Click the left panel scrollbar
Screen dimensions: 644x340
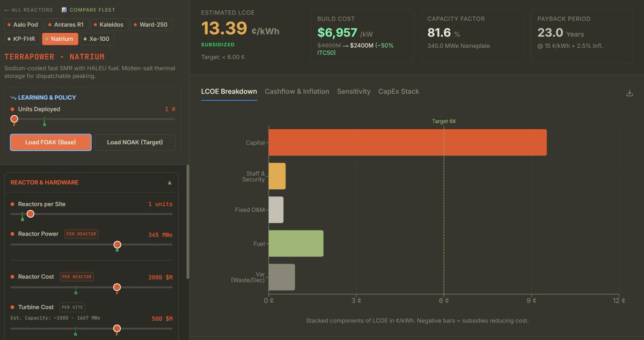[x=187, y=221]
